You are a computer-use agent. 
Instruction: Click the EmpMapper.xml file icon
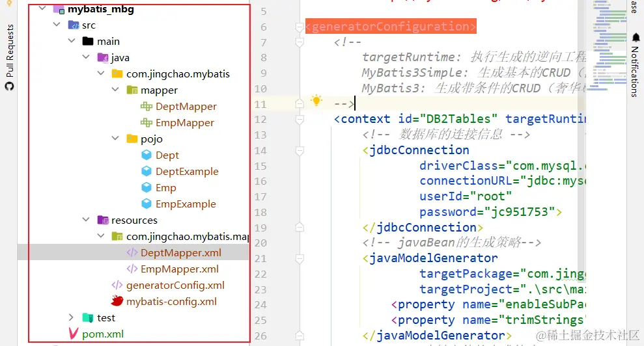tap(132, 269)
